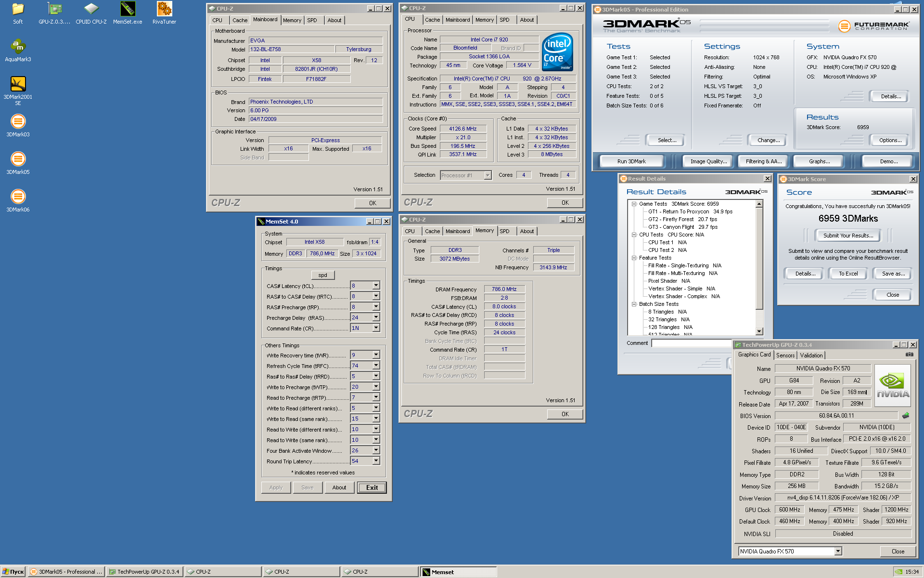Click the system tray NVIDIA icon
This screenshot has width=924, height=578.
(898, 572)
